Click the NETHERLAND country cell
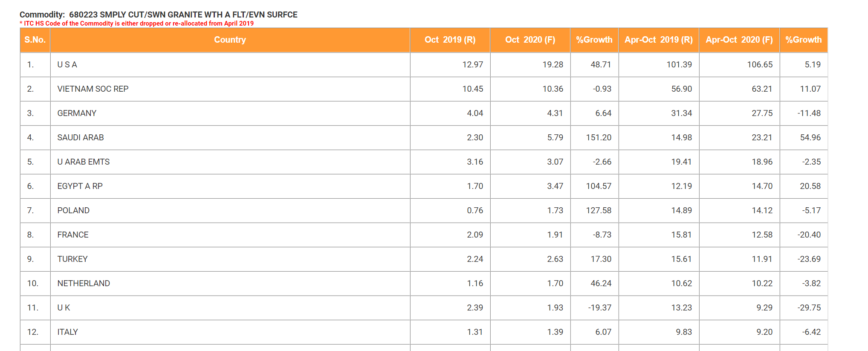The height and width of the screenshot is (351, 868). [x=84, y=284]
